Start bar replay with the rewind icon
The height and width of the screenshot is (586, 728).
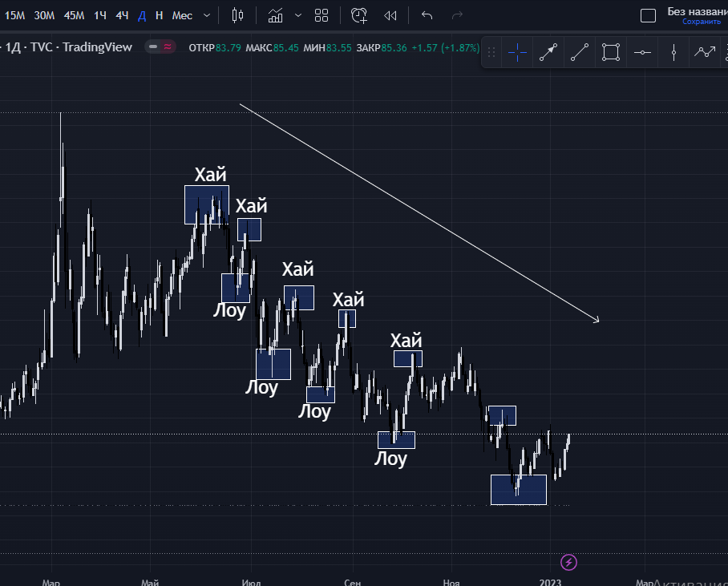tap(390, 16)
